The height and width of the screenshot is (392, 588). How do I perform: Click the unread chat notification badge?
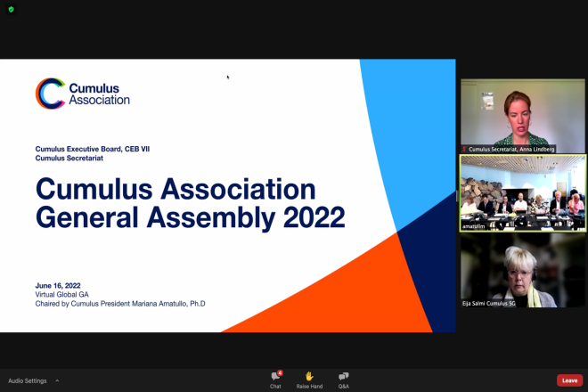click(x=280, y=372)
